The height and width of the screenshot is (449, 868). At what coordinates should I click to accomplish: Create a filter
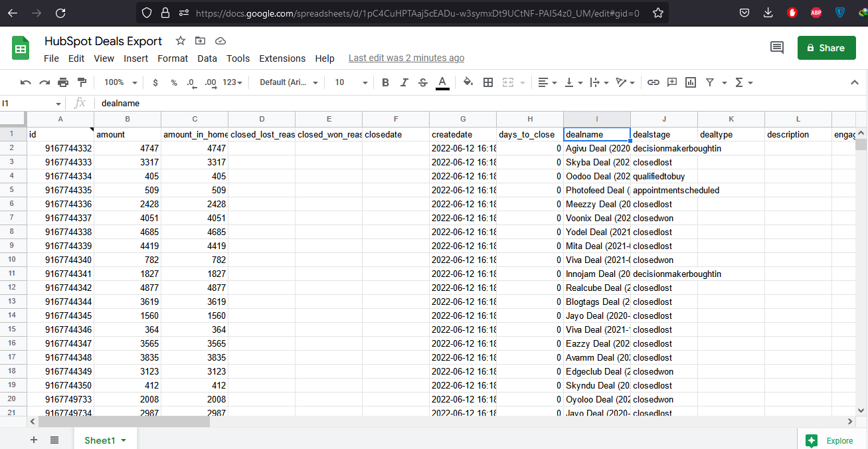tap(710, 82)
